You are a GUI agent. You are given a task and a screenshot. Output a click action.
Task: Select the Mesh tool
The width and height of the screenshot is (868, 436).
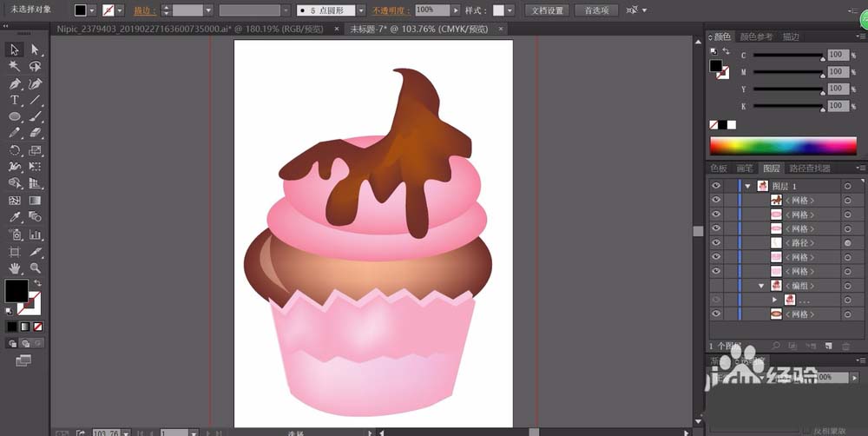(15, 201)
